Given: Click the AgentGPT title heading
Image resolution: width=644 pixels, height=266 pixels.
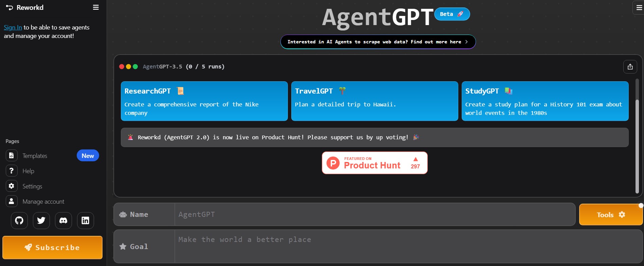Looking at the screenshot, I should click(378, 17).
